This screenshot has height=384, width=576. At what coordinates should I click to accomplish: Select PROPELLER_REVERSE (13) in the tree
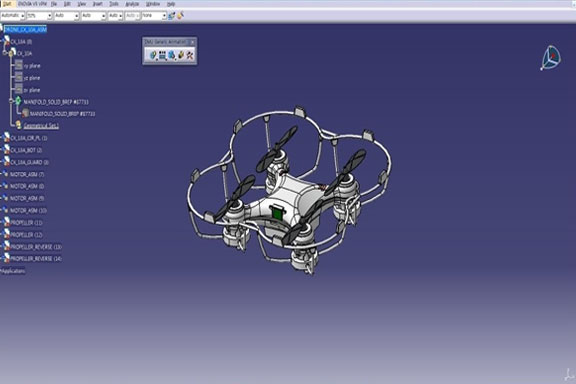point(36,247)
